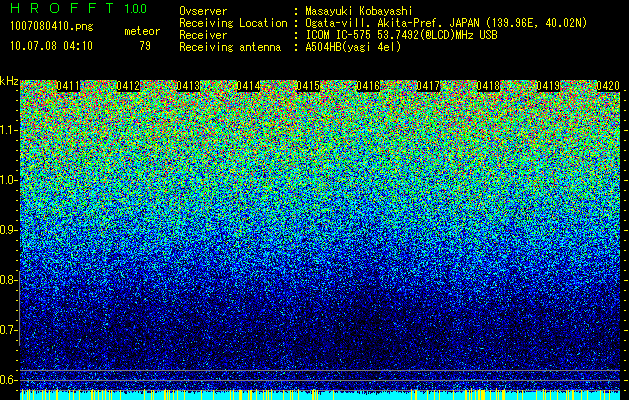This screenshot has height=400, width=629.
Task: Select the 1007080410.png filename label
Action: click(52, 26)
